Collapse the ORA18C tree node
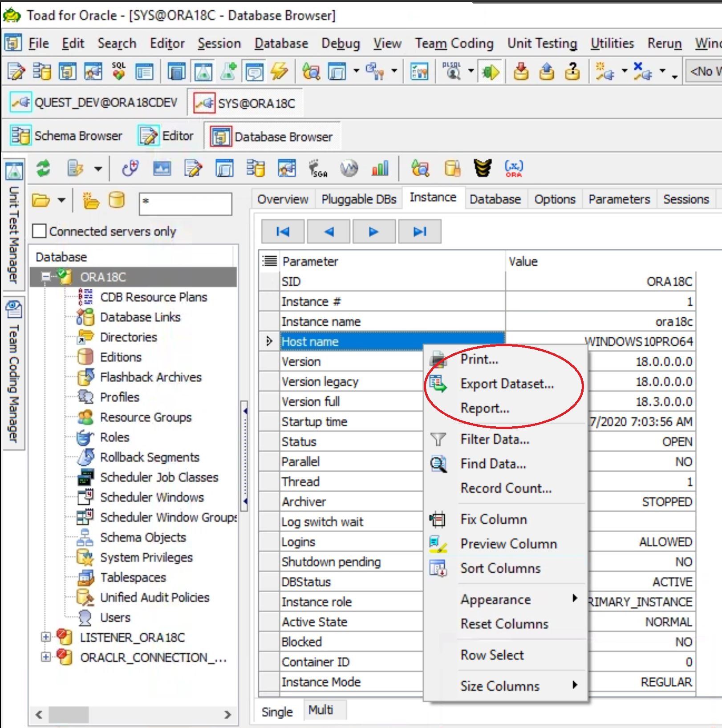722x728 pixels. coord(45,277)
